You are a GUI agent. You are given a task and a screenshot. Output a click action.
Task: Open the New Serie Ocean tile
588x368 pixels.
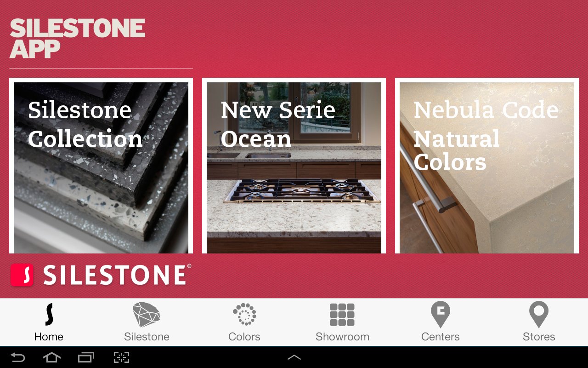(x=294, y=166)
